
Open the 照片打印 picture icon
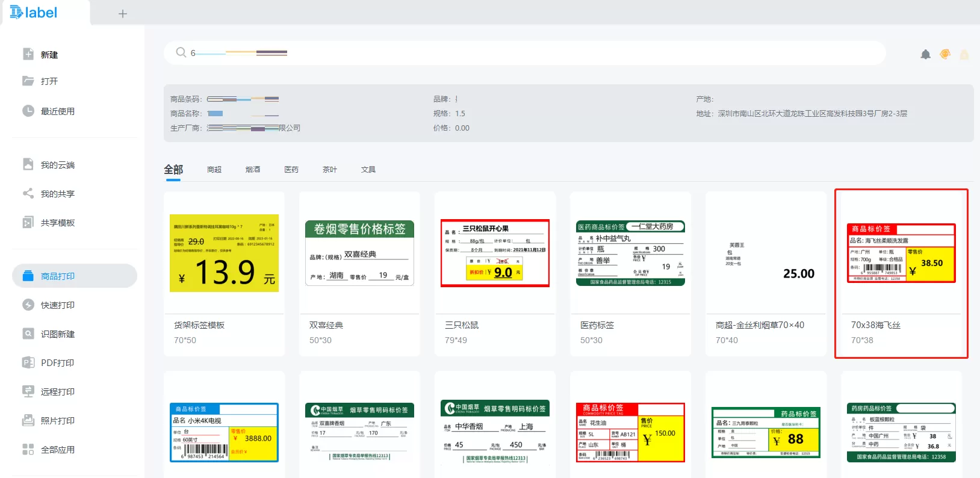(28, 420)
